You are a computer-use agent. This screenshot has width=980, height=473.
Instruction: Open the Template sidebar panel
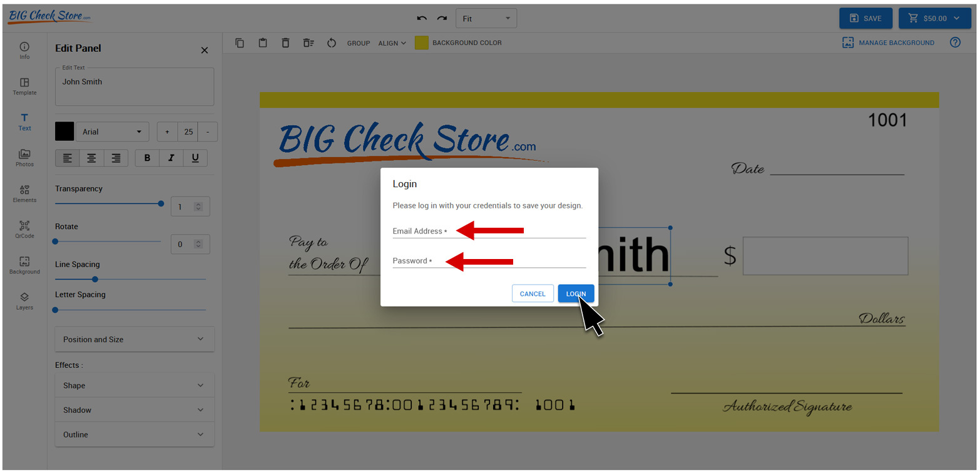24,86
